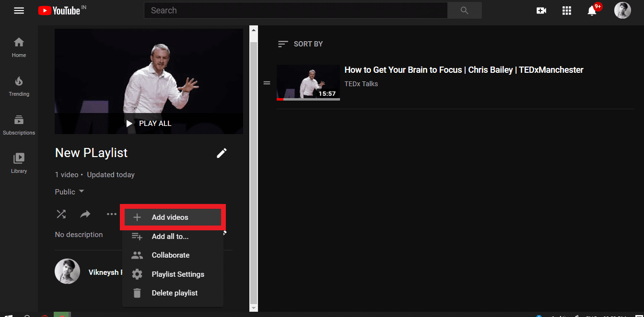The height and width of the screenshot is (317, 644).
Task: Open the Library from the sidebar
Action: coord(18,163)
